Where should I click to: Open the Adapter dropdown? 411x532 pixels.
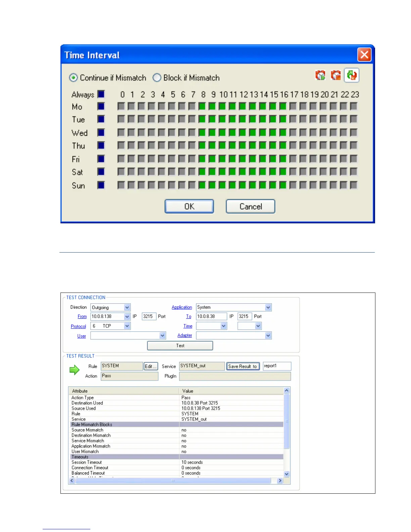click(x=268, y=336)
